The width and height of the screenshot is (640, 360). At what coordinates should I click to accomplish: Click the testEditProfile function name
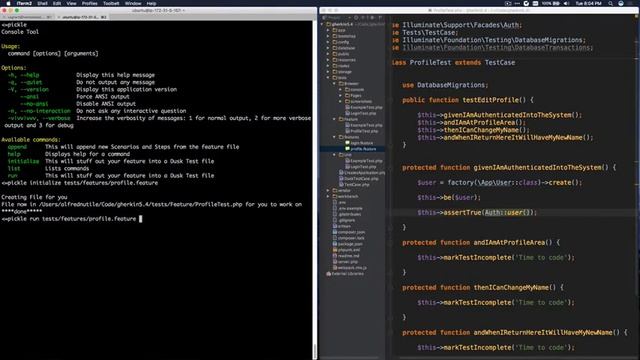(x=490, y=100)
